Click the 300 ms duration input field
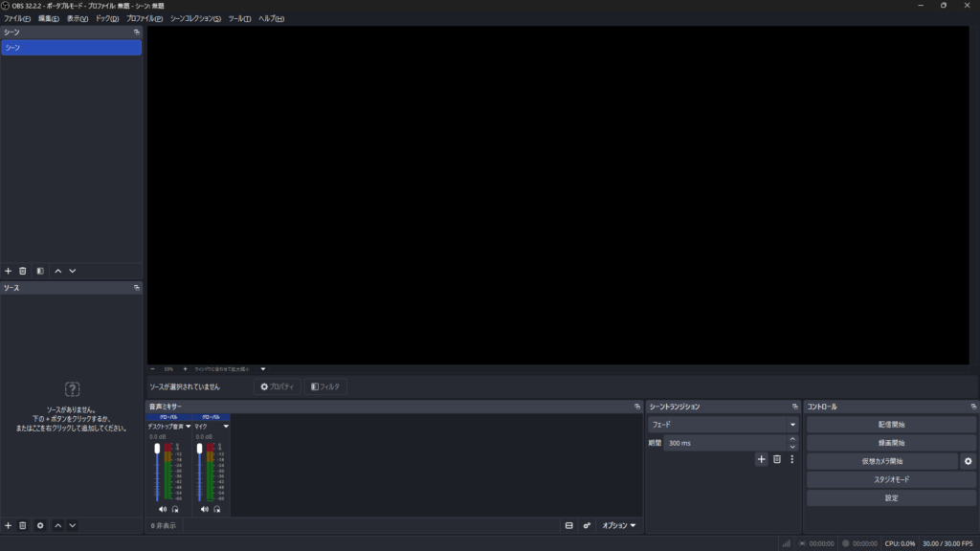980x551 pixels. click(x=725, y=444)
